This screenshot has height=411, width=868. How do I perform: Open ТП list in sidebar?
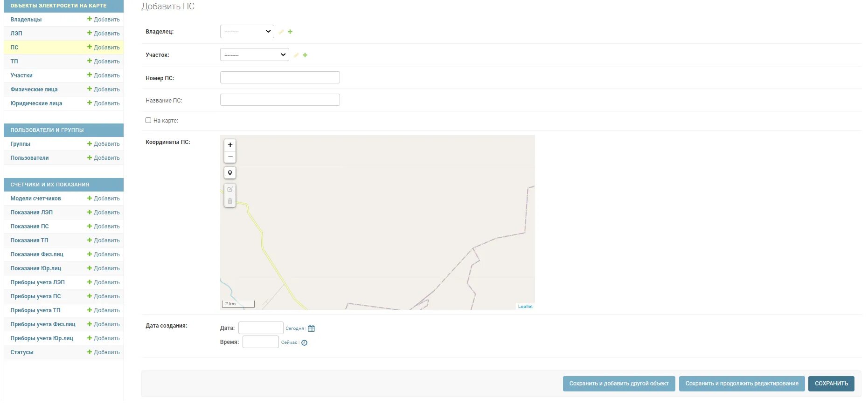click(14, 62)
